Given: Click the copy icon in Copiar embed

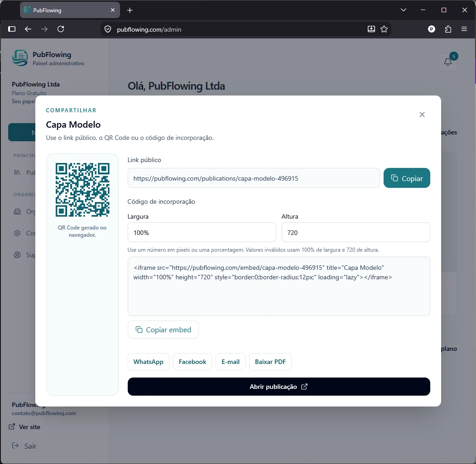Looking at the screenshot, I should pyautogui.click(x=139, y=330).
